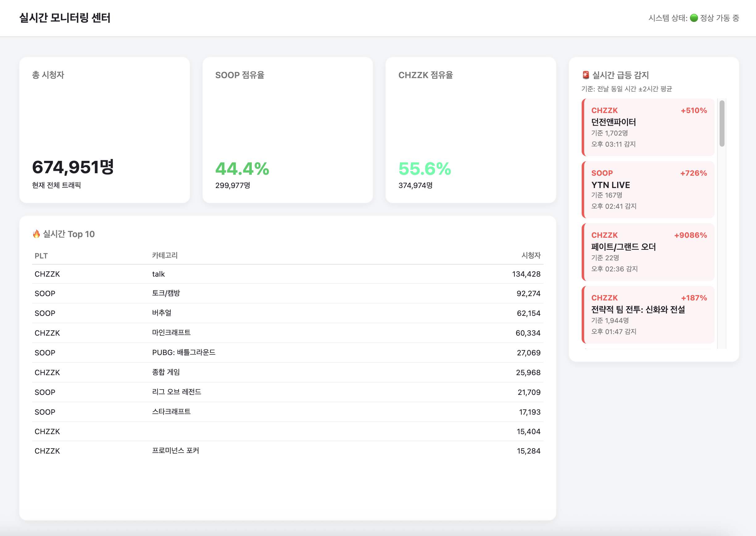Select the 전략적 팀 전투 alert card
The height and width of the screenshot is (536, 756).
[648, 315]
